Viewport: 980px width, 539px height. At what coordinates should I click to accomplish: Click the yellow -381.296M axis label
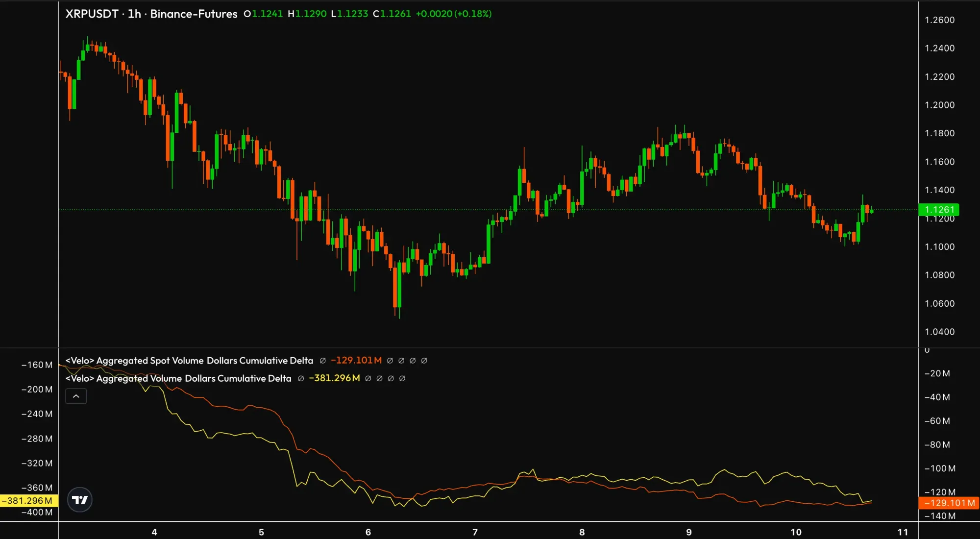29,501
